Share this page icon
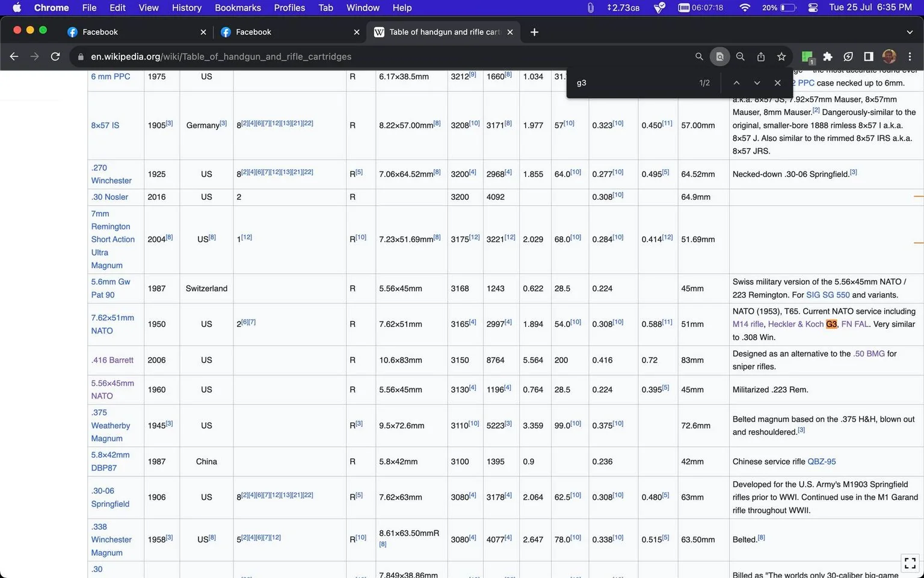Screen dimensions: 924x578 click(761, 57)
